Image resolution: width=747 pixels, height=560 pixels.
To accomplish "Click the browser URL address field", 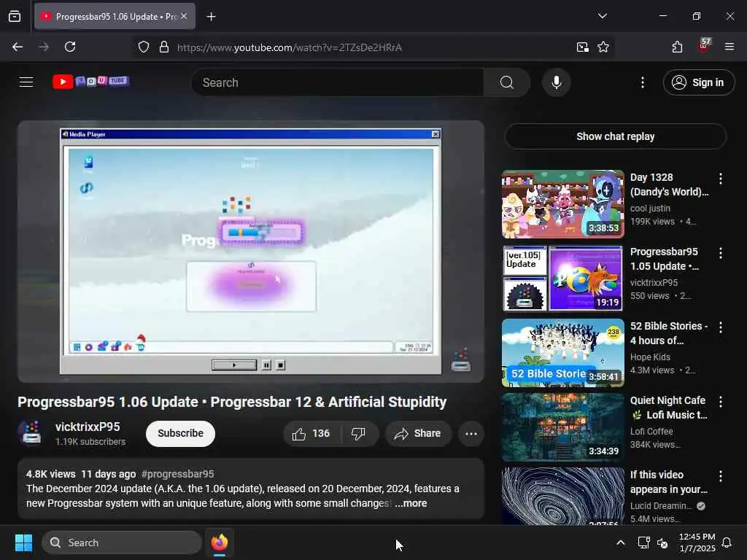I will pyautogui.click(x=371, y=47).
